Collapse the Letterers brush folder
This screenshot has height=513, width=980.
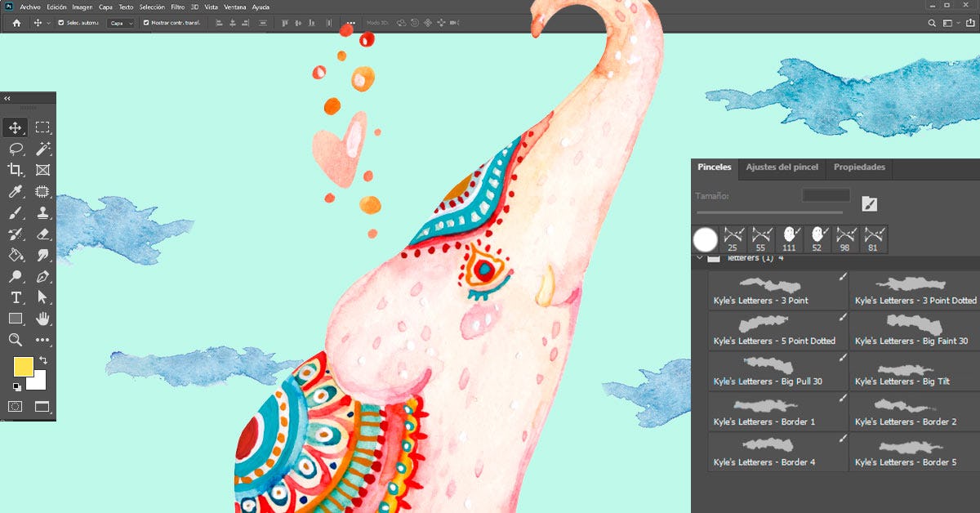pos(700,257)
